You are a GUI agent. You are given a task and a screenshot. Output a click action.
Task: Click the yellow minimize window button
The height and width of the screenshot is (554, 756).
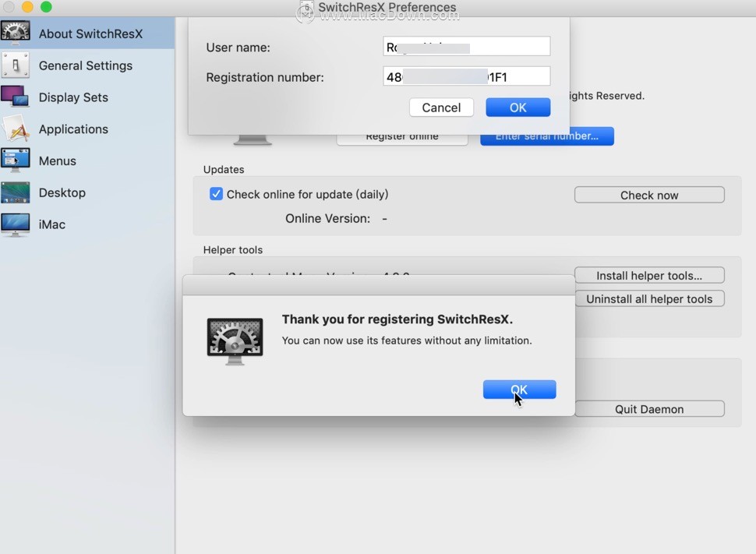coord(27,6)
